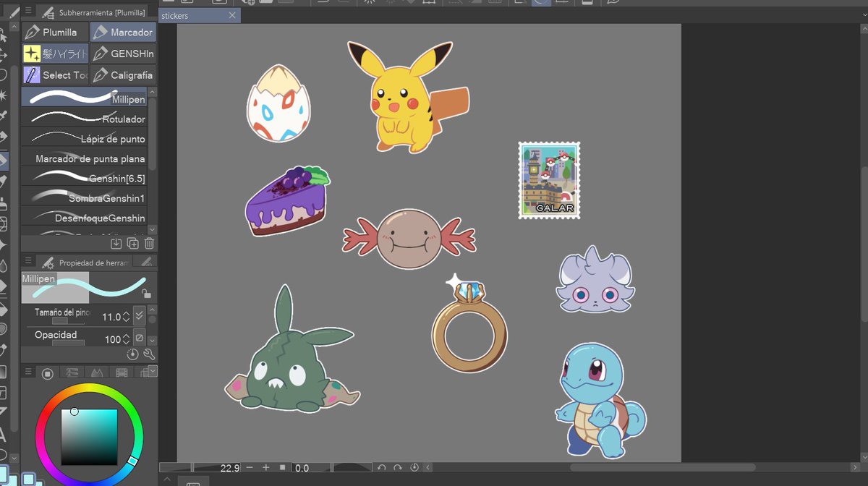Open tool property panel menu icon
Viewport: 868px width, 486px height.
[28, 262]
